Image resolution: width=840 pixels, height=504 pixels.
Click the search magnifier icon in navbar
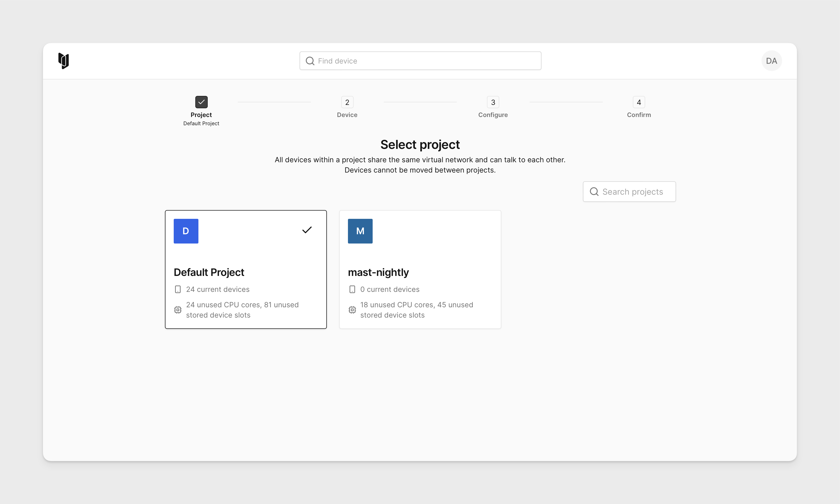click(x=310, y=60)
